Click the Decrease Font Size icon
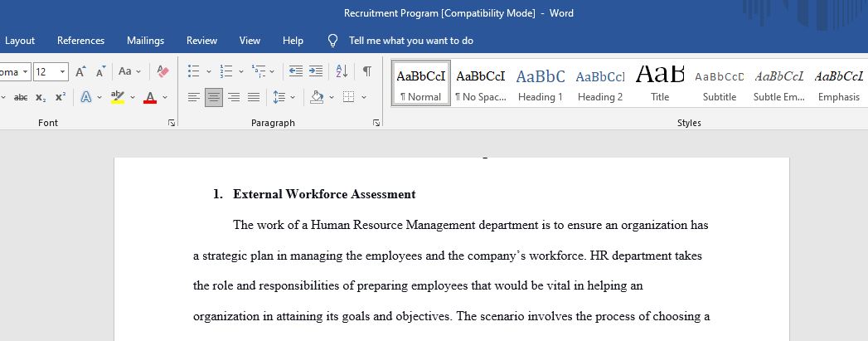Viewport: 868px width, 341px height. pyautogui.click(x=100, y=71)
